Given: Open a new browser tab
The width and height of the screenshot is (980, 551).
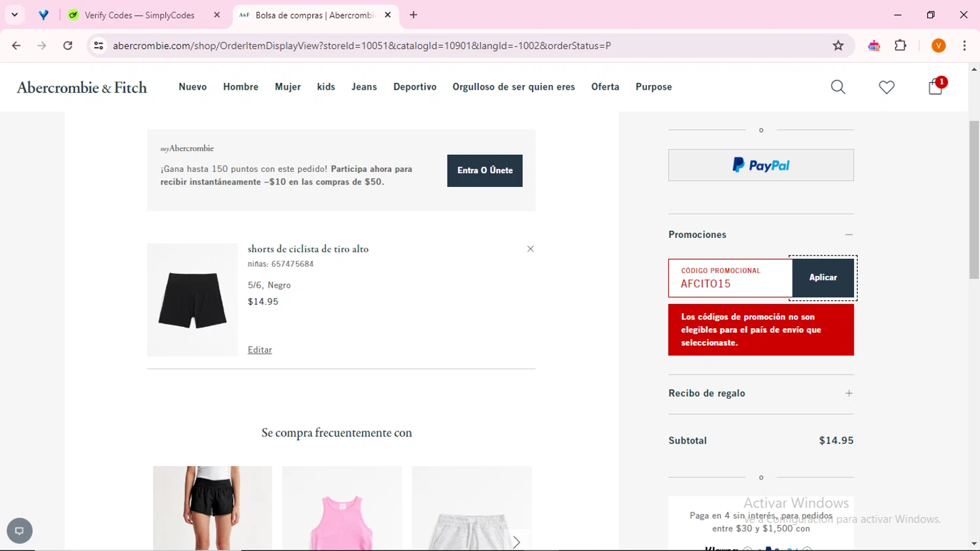Looking at the screenshot, I should coord(414,15).
